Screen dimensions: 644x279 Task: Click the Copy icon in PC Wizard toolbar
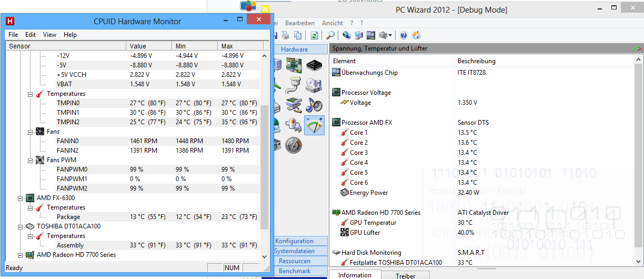[x=298, y=35]
